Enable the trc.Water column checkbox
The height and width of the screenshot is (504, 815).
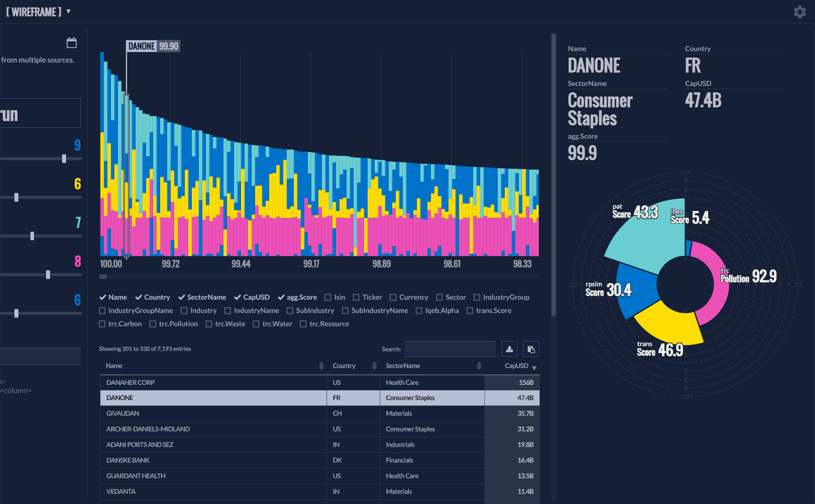[256, 324]
